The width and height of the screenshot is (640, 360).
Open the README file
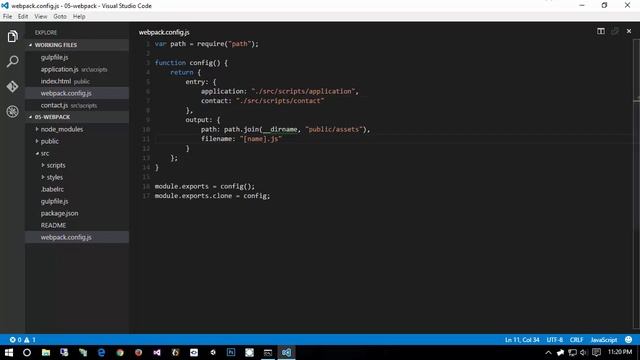(77, 225)
